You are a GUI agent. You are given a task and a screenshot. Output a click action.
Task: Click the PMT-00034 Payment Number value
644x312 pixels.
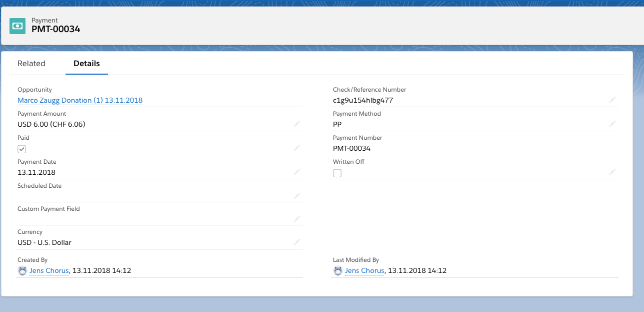(x=351, y=148)
